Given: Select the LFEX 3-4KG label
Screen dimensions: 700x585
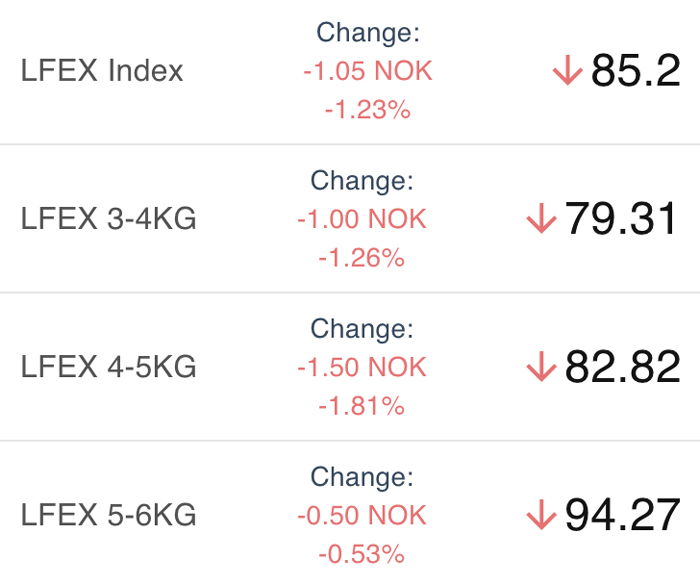Looking at the screenshot, I should [x=108, y=219].
